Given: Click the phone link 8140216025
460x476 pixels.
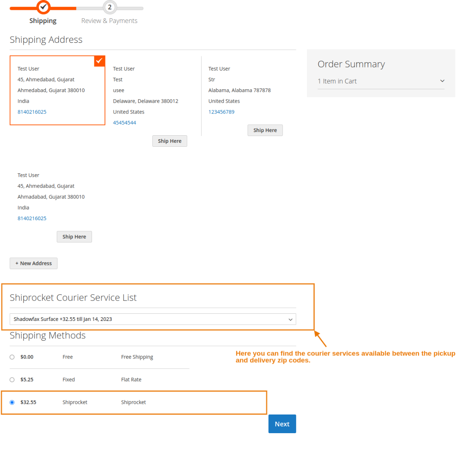Looking at the screenshot, I should [x=32, y=111].
